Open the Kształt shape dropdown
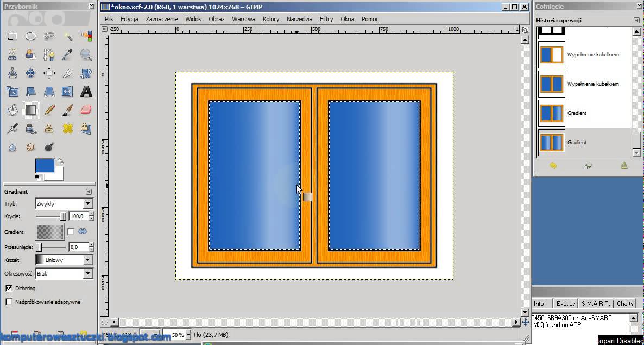The height and width of the screenshot is (345, 644). point(64,260)
